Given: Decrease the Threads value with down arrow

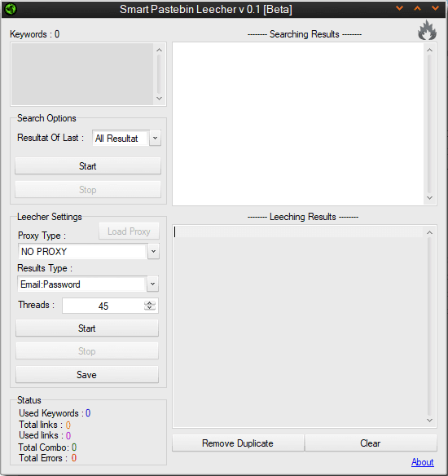Looking at the screenshot, I should click(x=150, y=308).
